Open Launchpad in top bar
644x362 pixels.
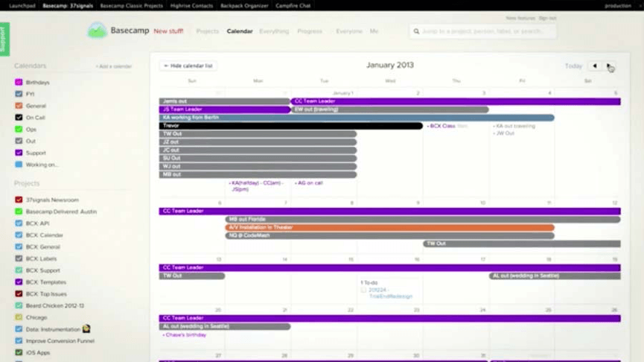click(22, 6)
